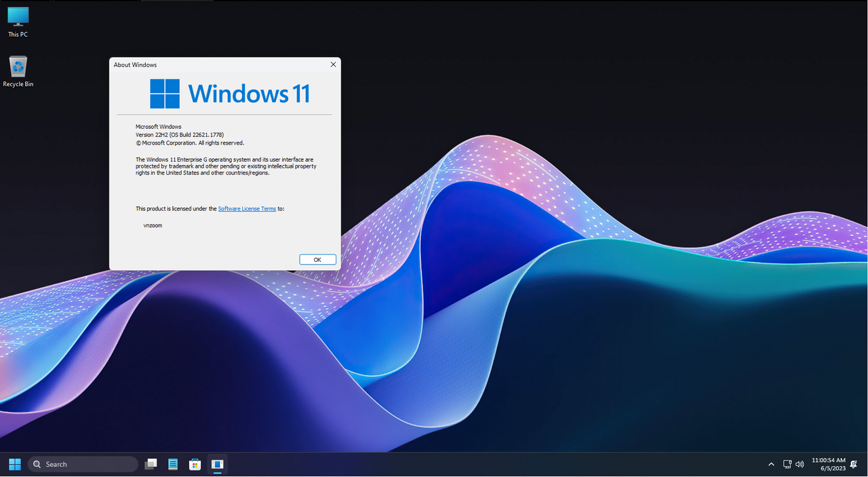Click the '© Microsoft Corporation. All rights reserved.' line
The width and height of the screenshot is (868, 477).
click(190, 143)
